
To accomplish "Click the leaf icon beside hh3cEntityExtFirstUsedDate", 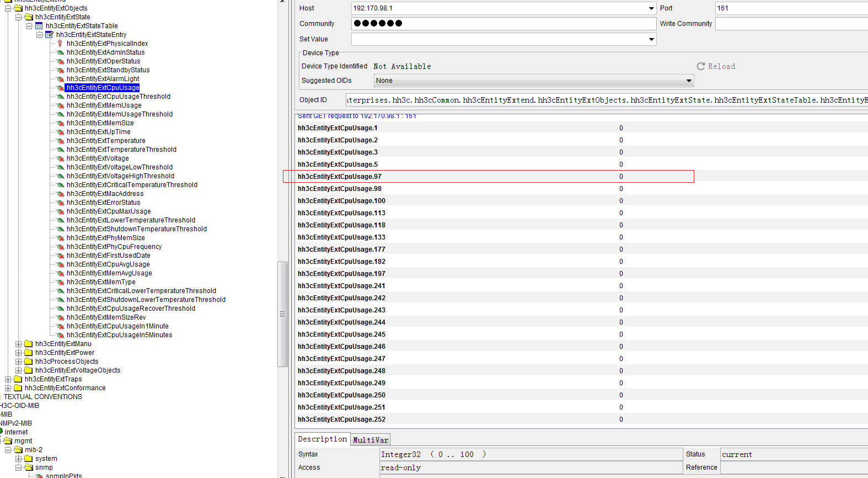I will (x=60, y=256).
